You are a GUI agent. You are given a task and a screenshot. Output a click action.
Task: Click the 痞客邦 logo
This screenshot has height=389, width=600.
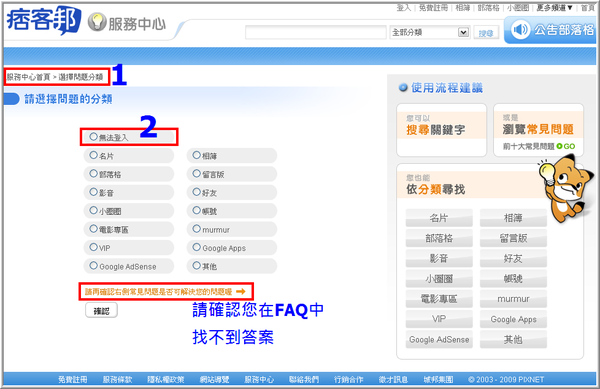44,20
